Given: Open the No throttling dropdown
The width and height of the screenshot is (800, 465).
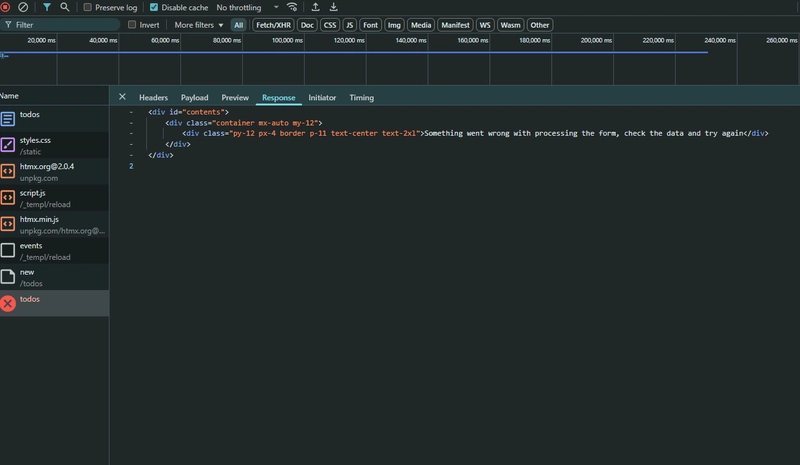Looking at the screenshot, I should coord(247,7).
